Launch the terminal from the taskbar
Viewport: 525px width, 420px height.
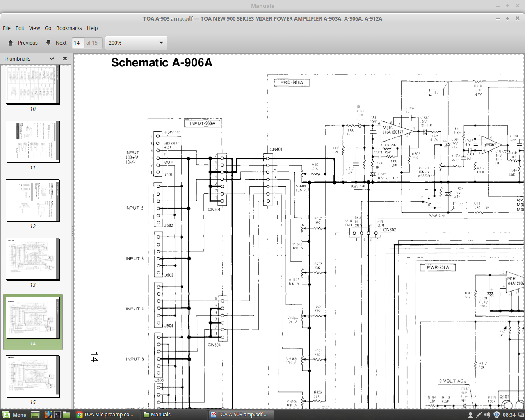(57, 415)
